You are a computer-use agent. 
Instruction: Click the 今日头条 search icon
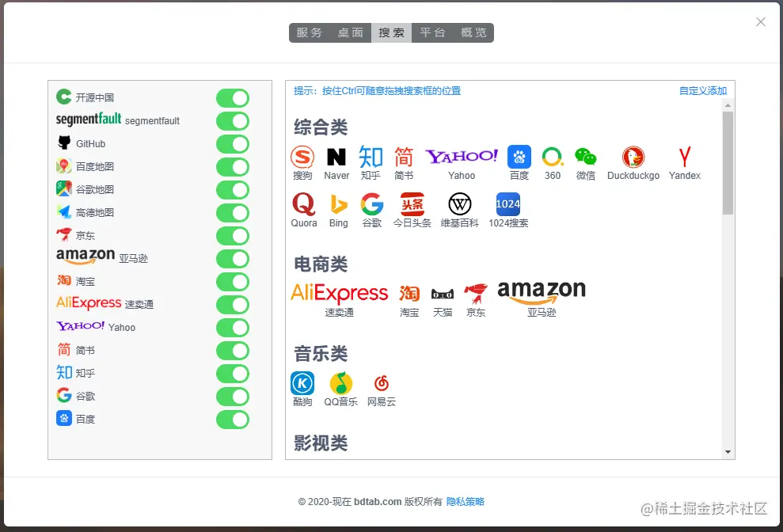point(412,204)
